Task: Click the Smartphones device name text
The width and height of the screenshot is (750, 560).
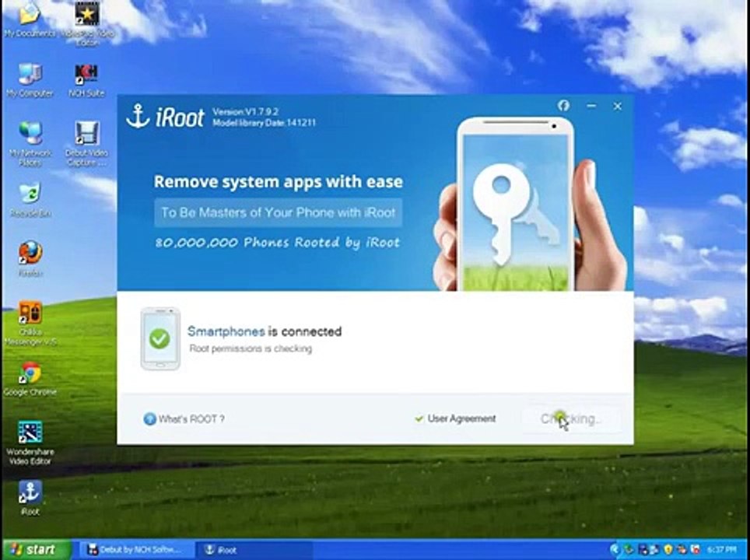Action: [x=226, y=331]
